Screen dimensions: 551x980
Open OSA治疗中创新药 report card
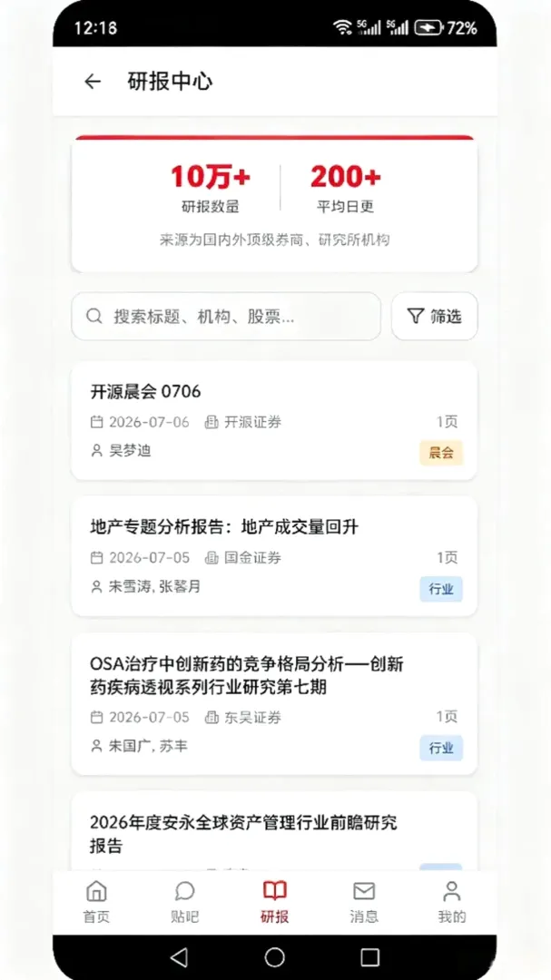click(274, 704)
